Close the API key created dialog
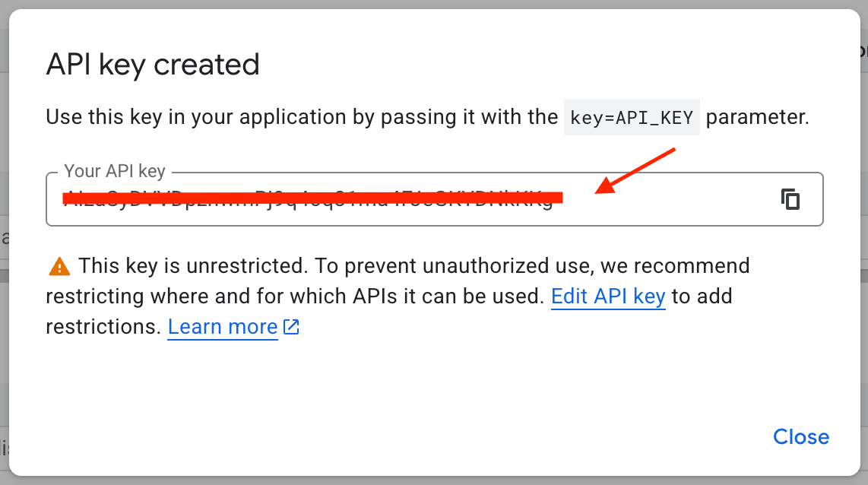Image resolution: width=868 pixels, height=485 pixels. click(x=800, y=437)
